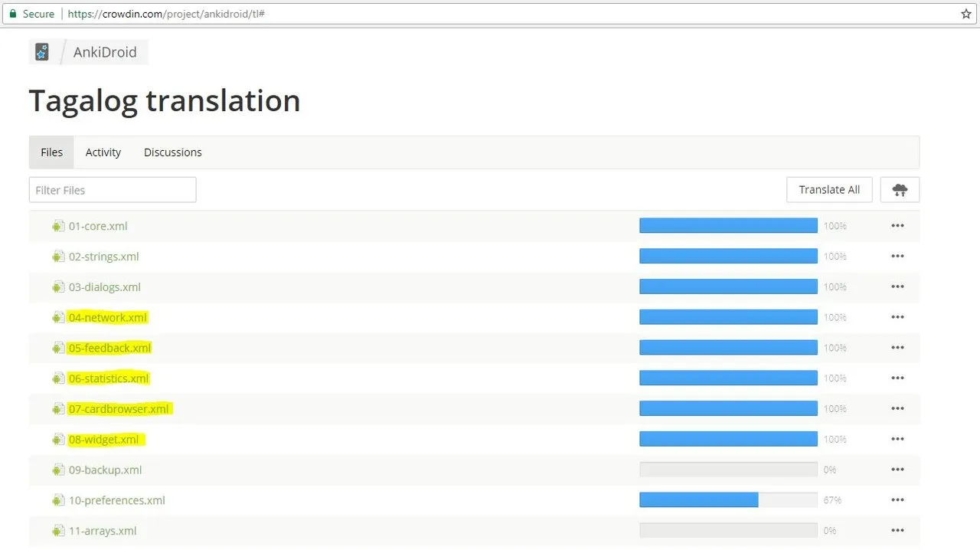Open the 02-strings.xml file
980x550 pixels.
(x=104, y=257)
